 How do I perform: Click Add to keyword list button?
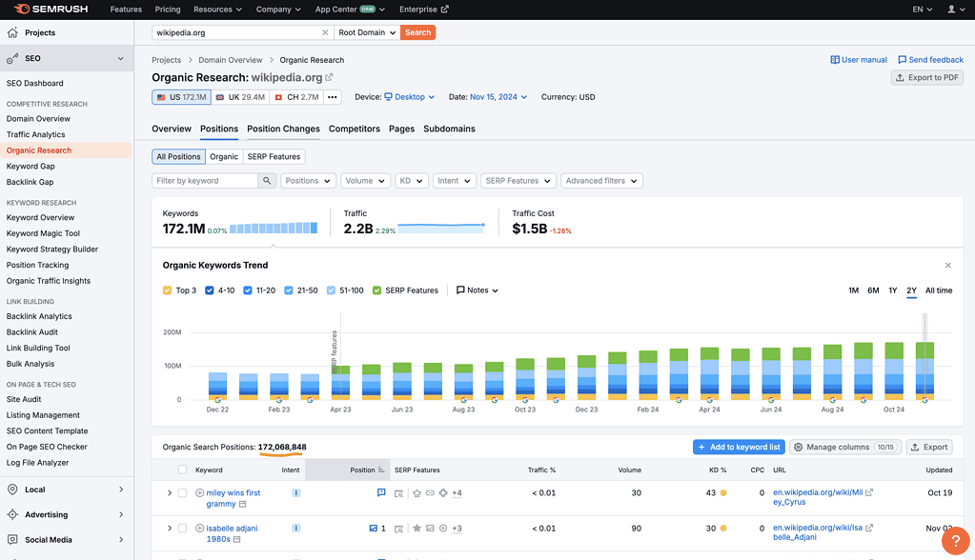[x=739, y=447]
